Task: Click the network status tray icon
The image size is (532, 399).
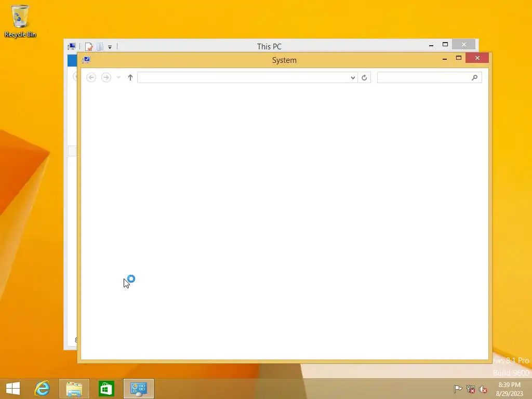Action: click(470, 389)
